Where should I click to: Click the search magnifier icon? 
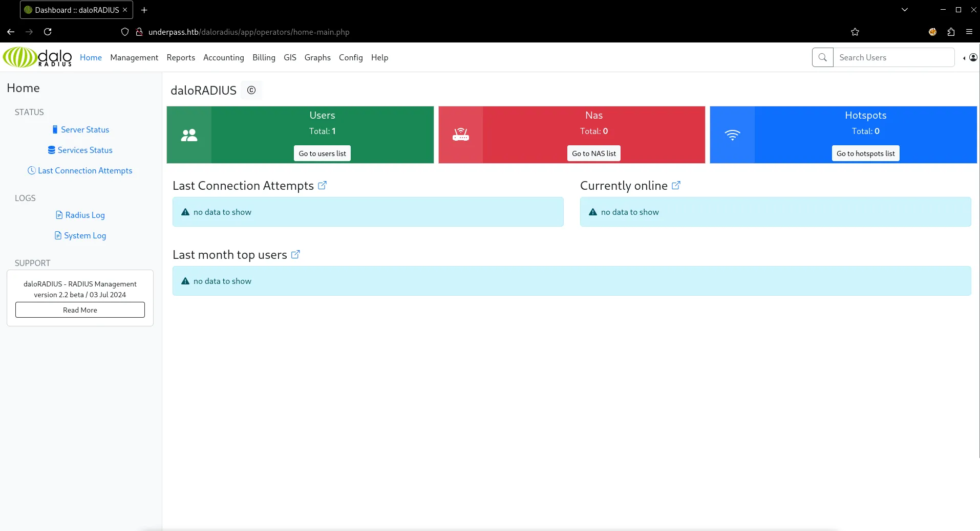click(x=823, y=57)
